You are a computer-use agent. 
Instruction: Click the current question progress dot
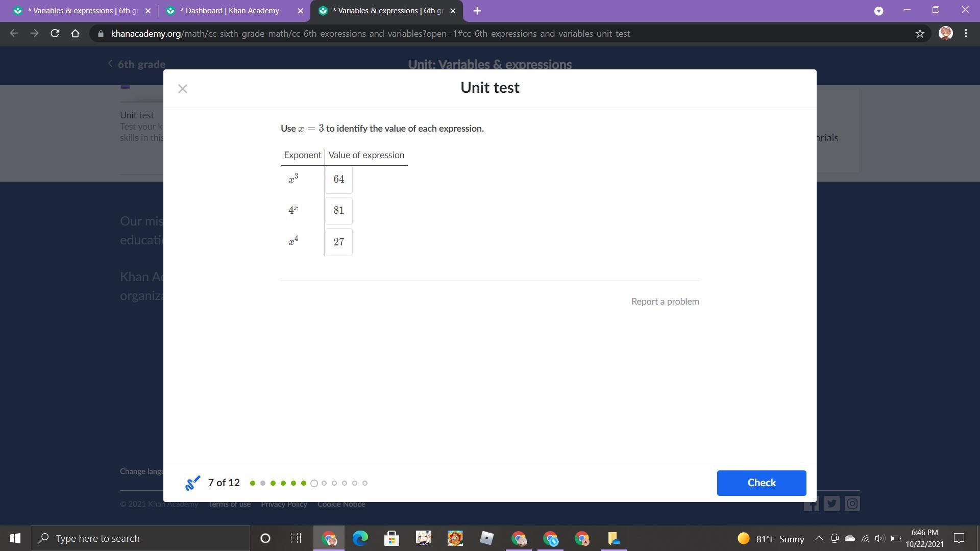(314, 483)
